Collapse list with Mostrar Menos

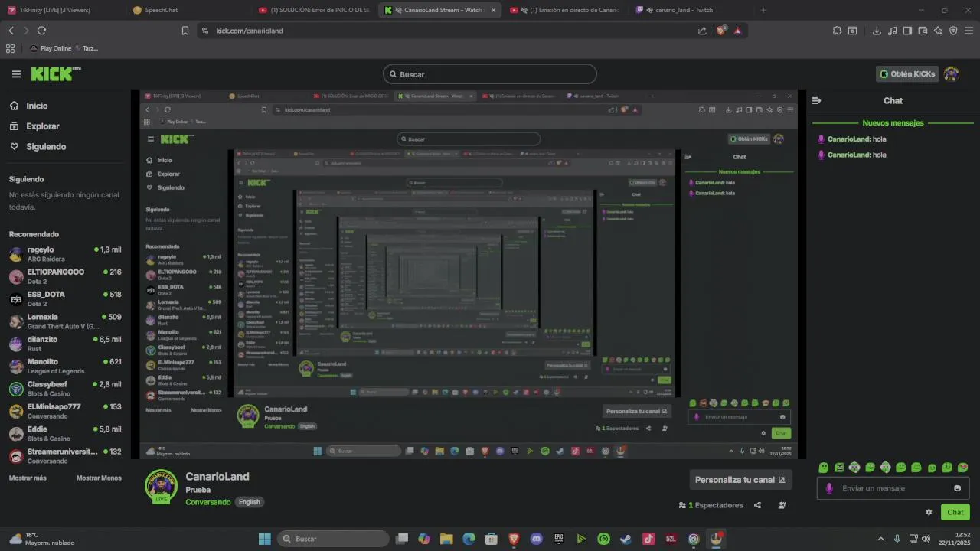[99, 478]
